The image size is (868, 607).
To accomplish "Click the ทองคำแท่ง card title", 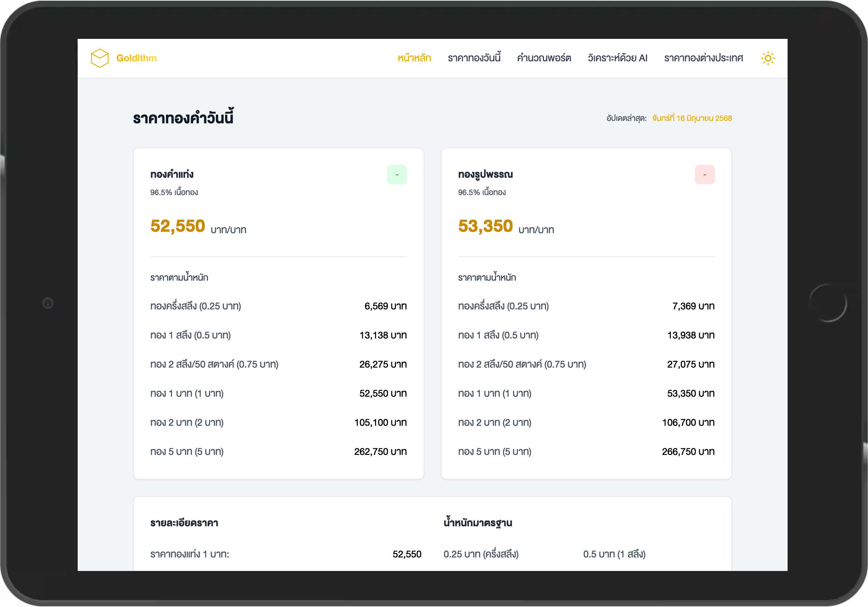I will [172, 174].
